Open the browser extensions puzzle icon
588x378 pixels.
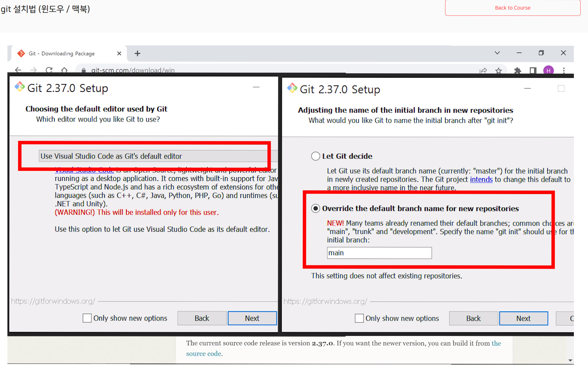[x=518, y=71]
